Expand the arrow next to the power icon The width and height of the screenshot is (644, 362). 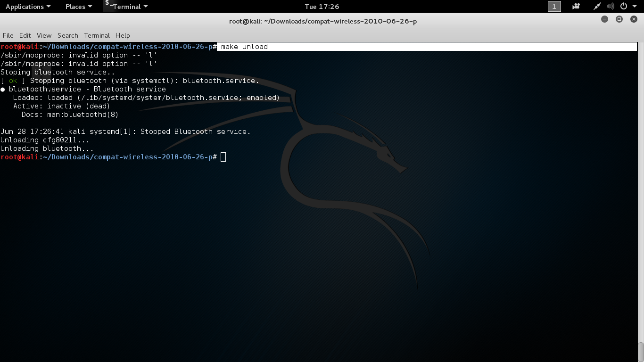coord(634,6)
